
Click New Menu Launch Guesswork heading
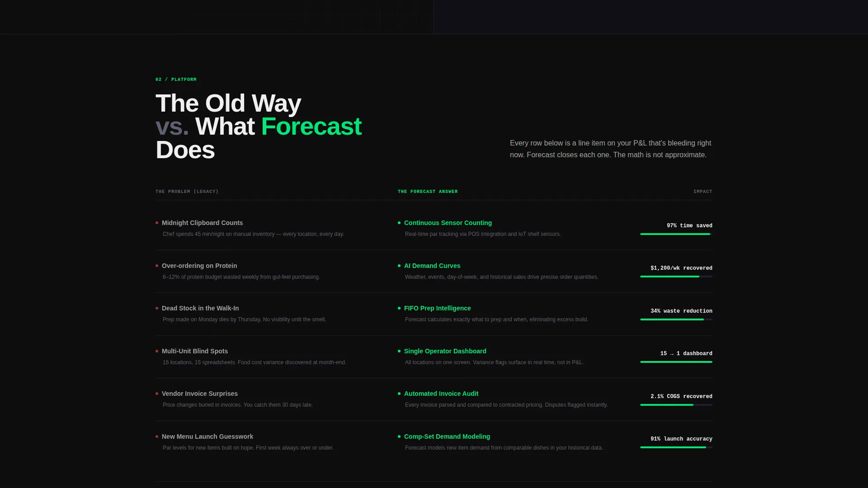point(208,436)
